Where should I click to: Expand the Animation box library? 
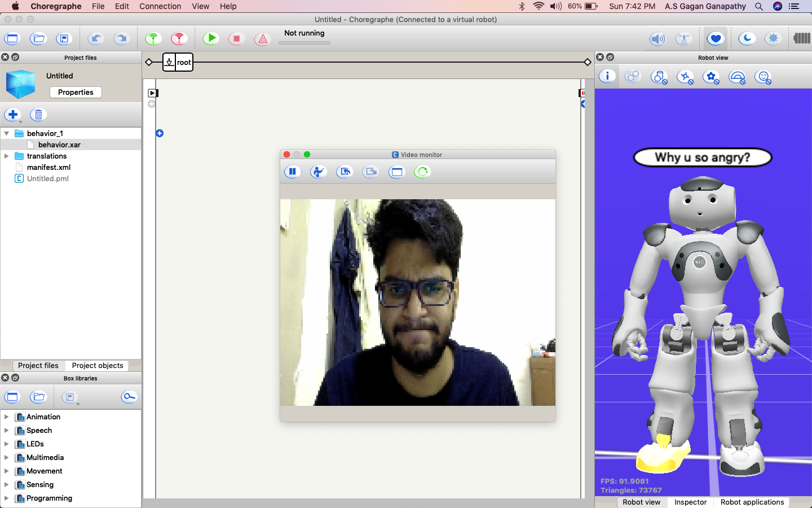(x=7, y=417)
